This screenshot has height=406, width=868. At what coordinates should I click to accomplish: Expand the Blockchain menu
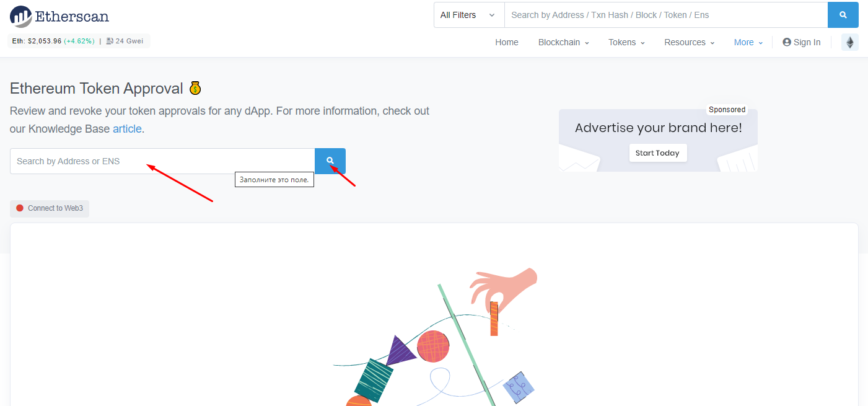[x=563, y=42]
